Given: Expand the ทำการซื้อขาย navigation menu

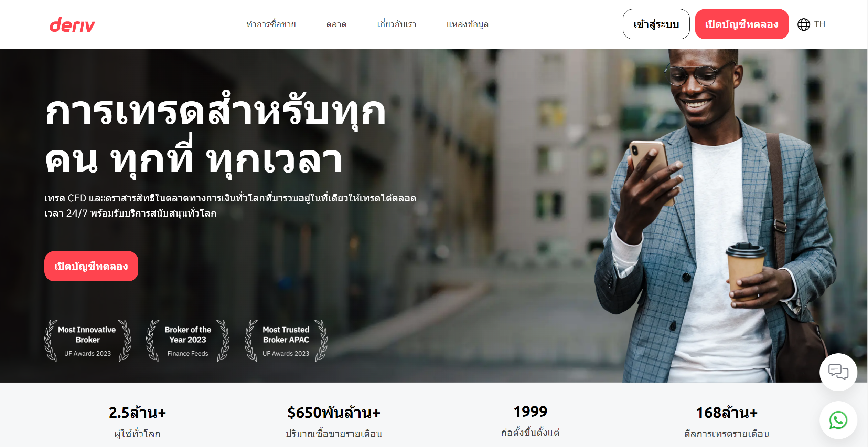Looking at the screenshot, I should (271, 24).
